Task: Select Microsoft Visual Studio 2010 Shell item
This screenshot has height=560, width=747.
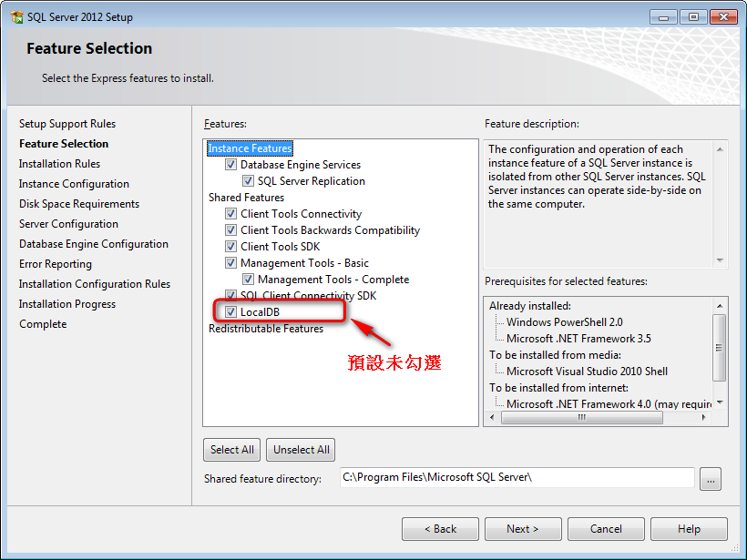Action: 587,372
